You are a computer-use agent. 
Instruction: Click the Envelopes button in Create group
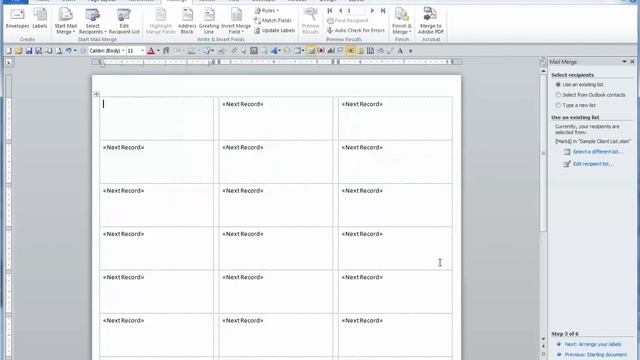pyautogui.click(x=17, y=19)
